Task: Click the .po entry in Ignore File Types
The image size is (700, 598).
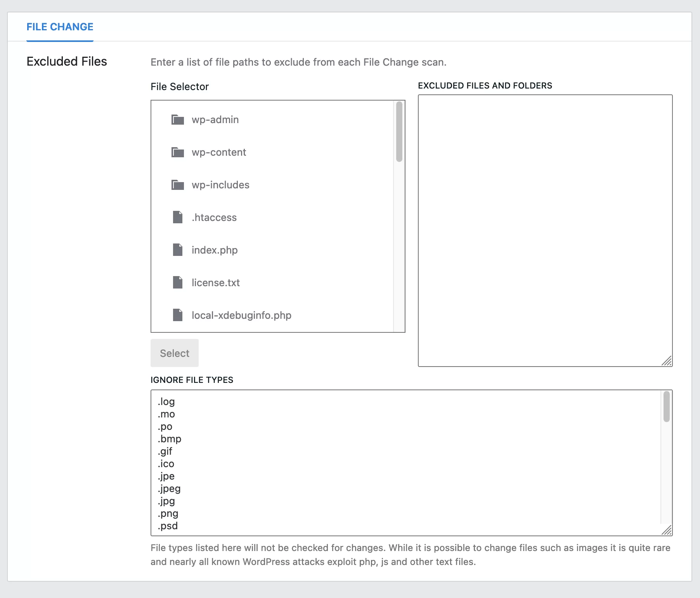Action: [x=165, y=426]
